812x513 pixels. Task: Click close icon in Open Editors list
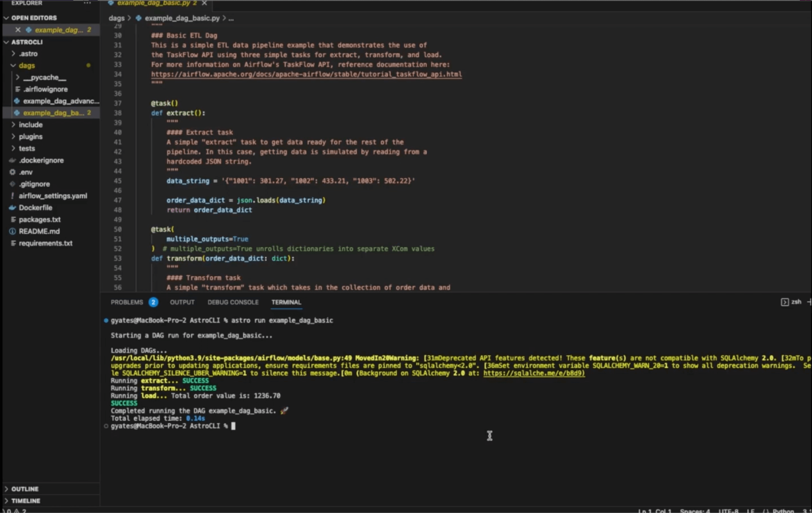(18, 30)
